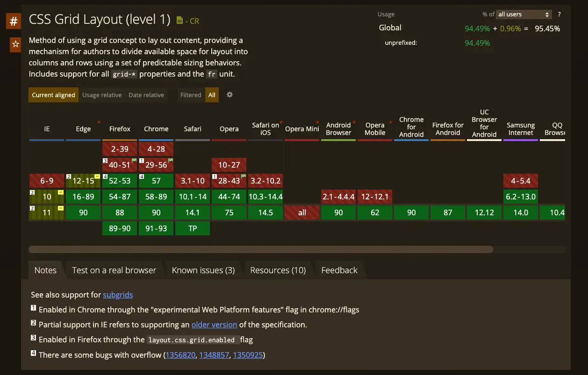Click the usage help question mark
The height and width of the screenshot is (375, 588).
[559, 14]
